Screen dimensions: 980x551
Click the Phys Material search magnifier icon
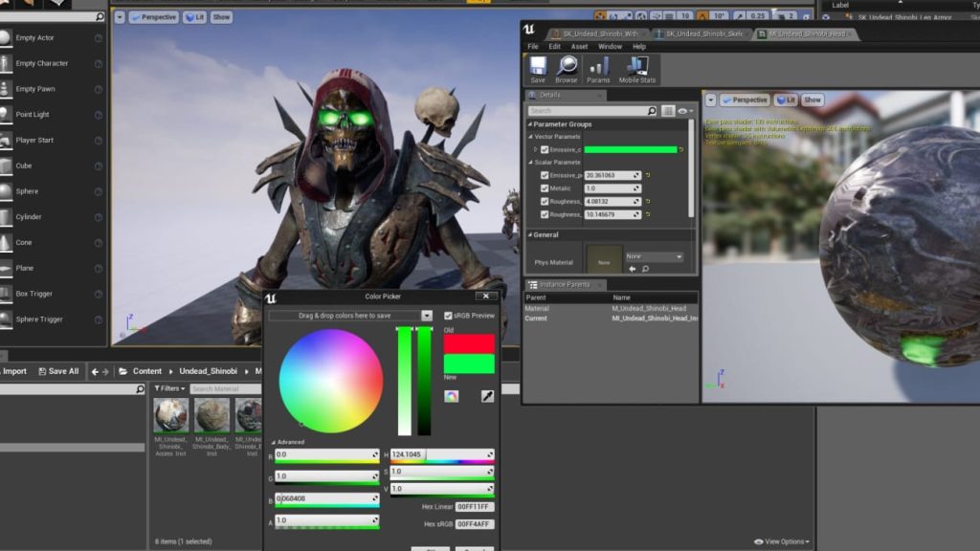644,269
